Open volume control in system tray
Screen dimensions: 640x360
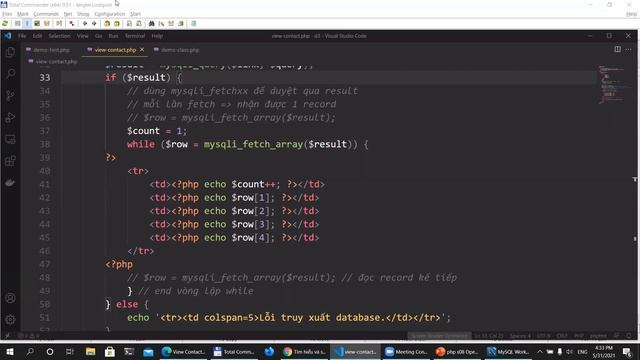click(569, 351)
